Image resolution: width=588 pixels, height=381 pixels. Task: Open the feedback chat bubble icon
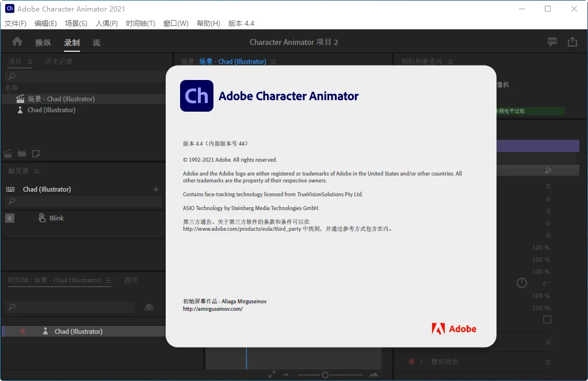552,42
